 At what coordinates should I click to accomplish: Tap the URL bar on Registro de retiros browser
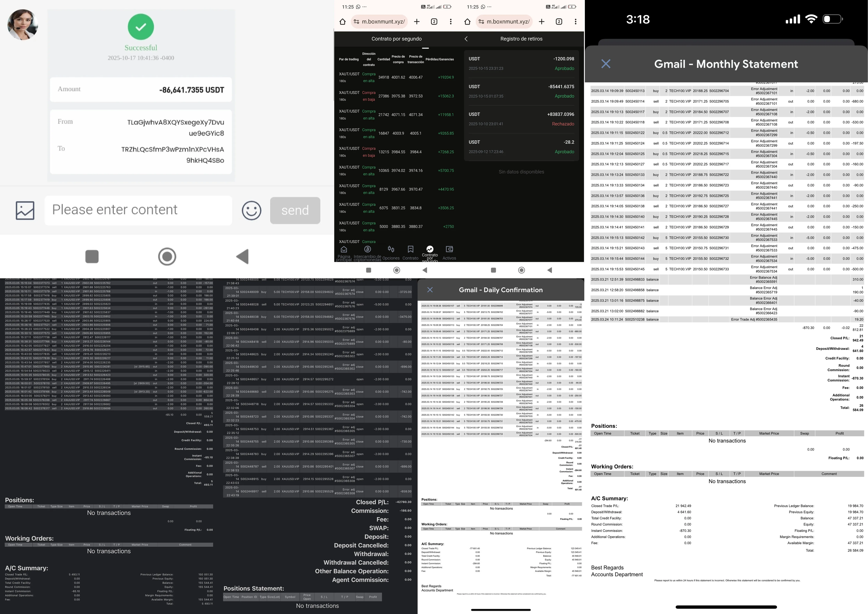[505, 22]
